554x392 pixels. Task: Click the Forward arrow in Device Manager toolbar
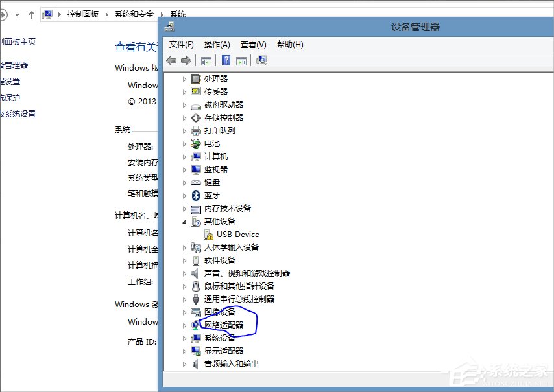coord(186,60)
